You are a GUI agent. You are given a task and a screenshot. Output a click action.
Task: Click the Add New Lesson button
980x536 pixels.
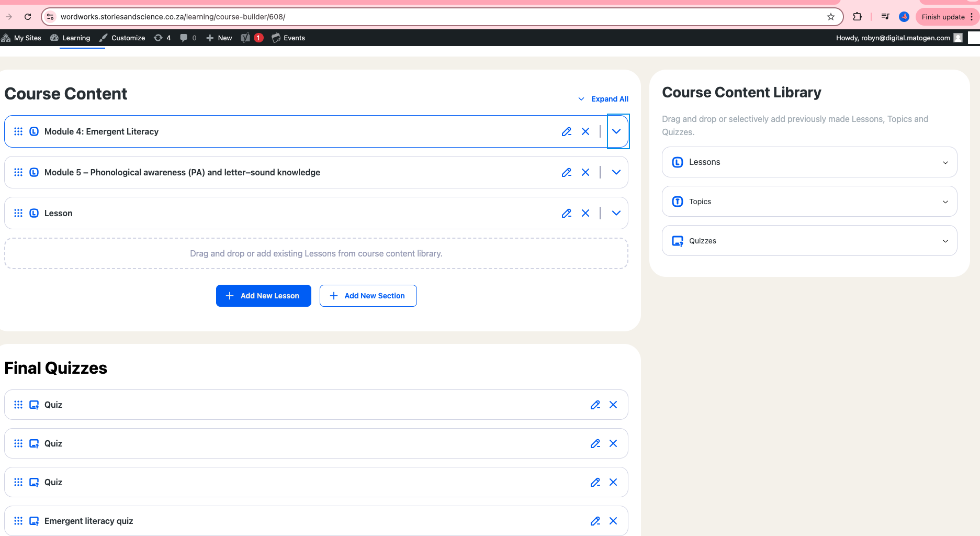(263, 296)
